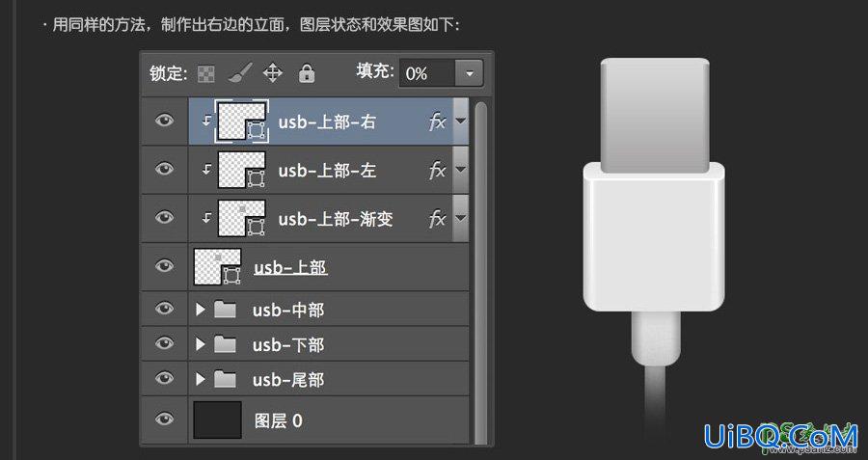Viewport: 868px width, 460px height.
Task: Select group name usb-尾部
Action: click(x=288, y=380)
